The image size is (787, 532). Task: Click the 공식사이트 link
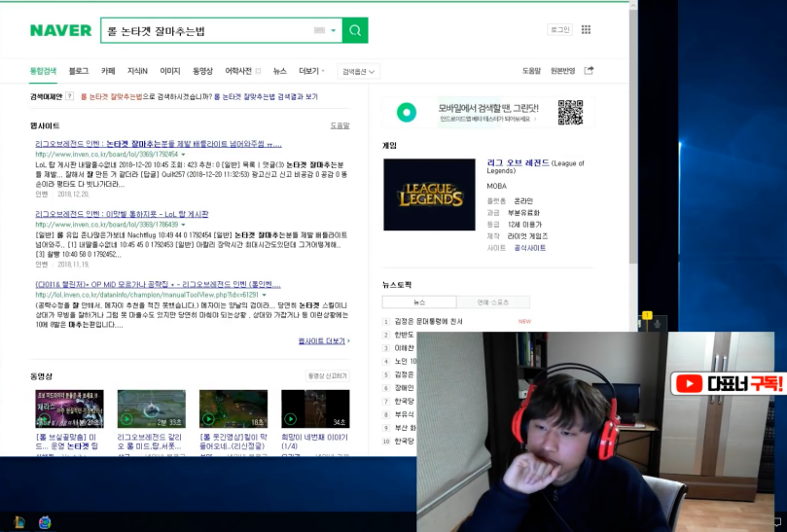(x=529, y=248)
